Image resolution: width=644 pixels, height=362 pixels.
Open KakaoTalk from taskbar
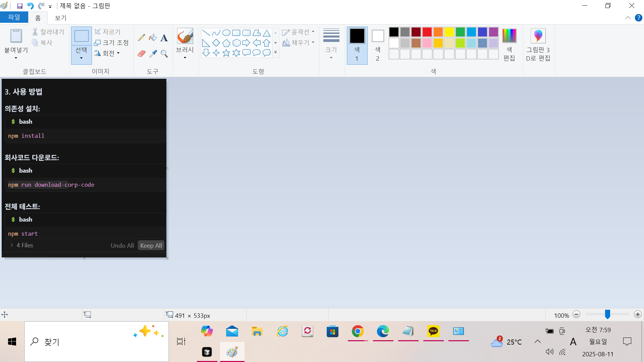tap(433, 331)
